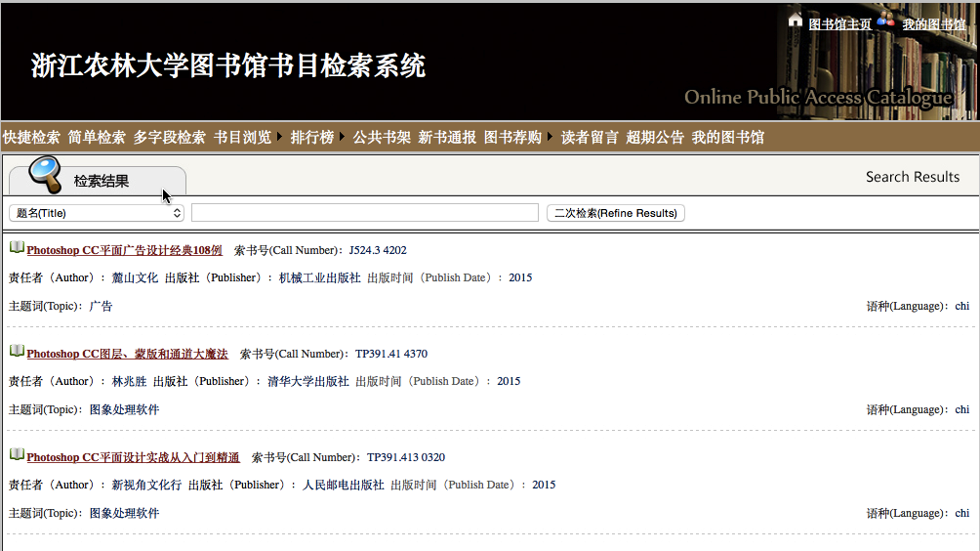Open the 读者留言 navigation item

pyautogui.click(x=590, y=138)
